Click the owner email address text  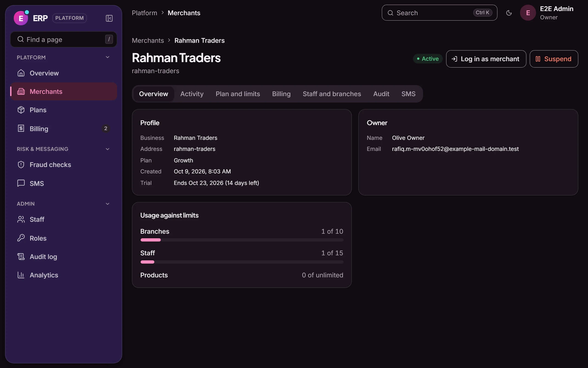[455, 149]
